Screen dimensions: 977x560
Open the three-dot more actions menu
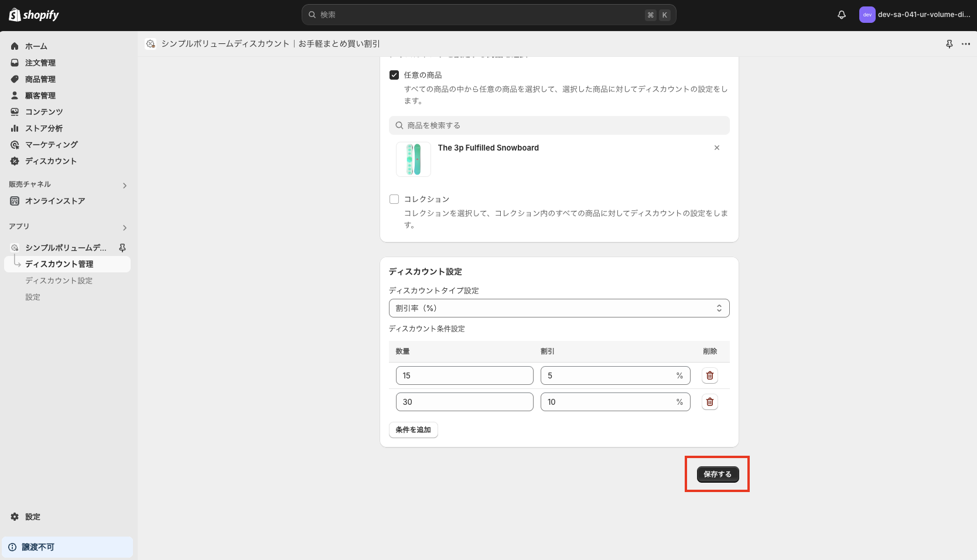coord(966,44)
